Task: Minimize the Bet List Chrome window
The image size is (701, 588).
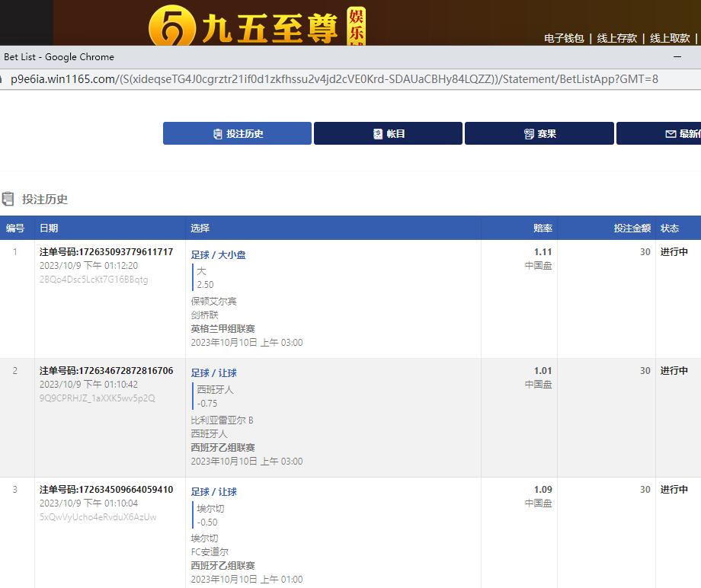Action: pos(677,57)
